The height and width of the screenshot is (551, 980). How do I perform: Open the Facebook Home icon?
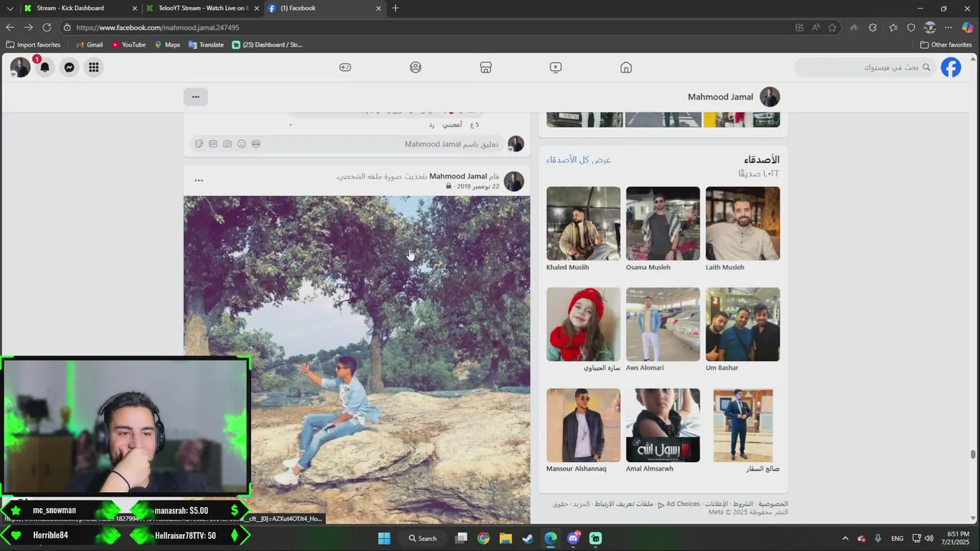point(626,67)
